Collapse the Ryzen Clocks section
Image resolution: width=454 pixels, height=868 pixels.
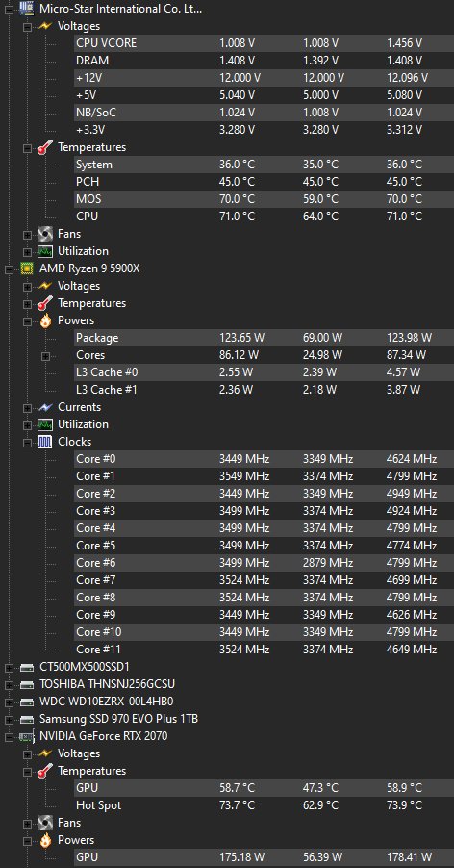pyautogui.click(x=27, y=442)
